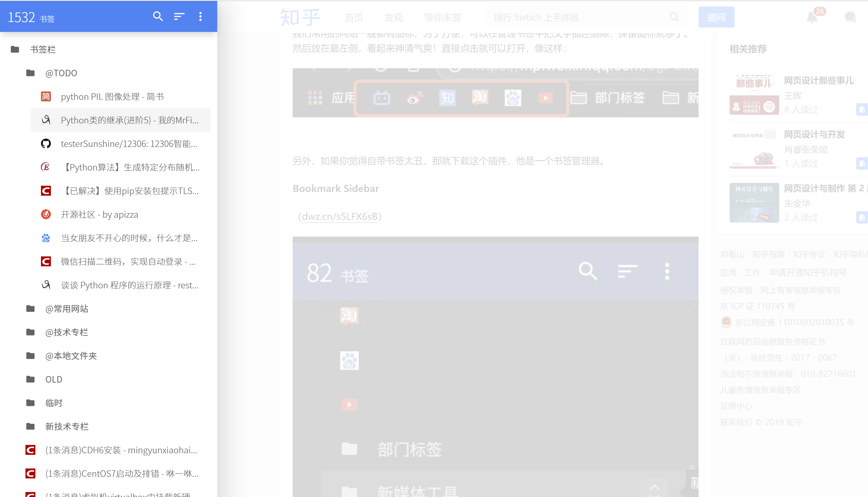Click GitHub favicon beside testerSunshine bookmark
Screen dimensions: 868x497
46,144
